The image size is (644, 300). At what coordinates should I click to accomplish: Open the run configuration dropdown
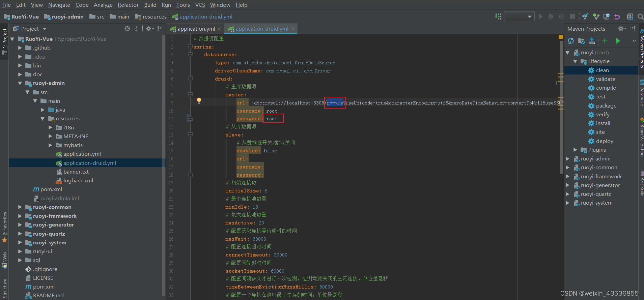pyautogui.click(x=519, y=17)
